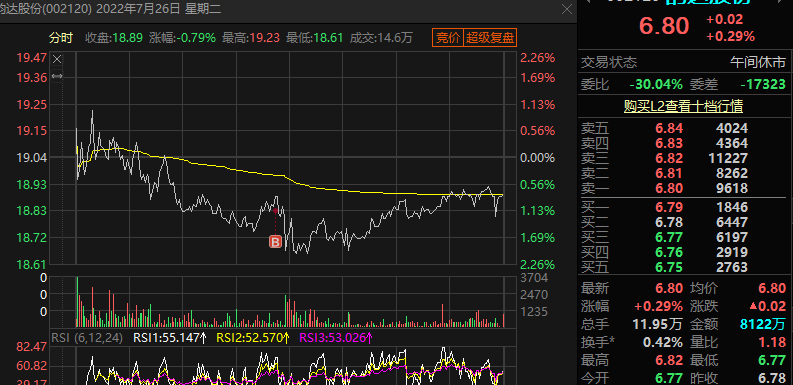
Task: Click the 委比 value -30.04%
Action: click(655, 84)
